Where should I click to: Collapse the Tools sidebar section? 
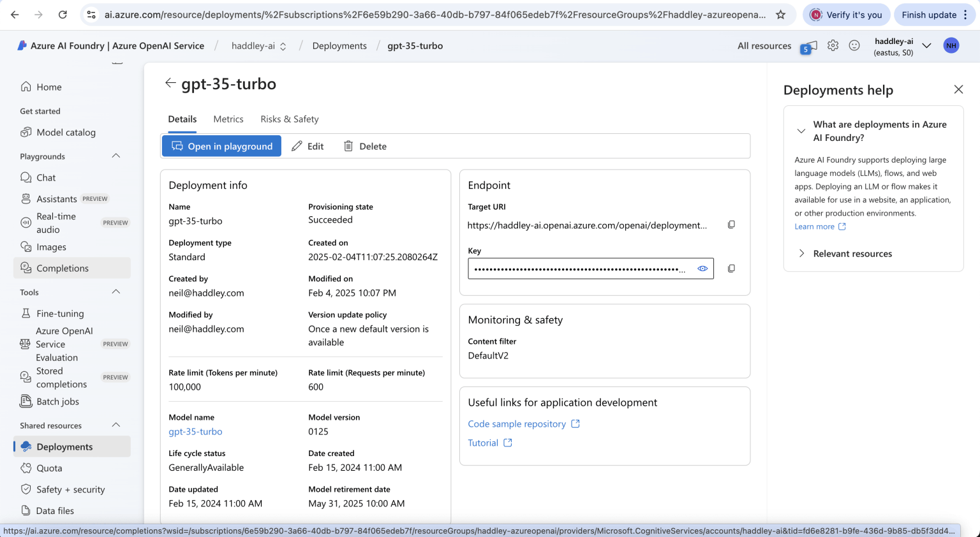pyautogui.click(x=116, y=292)
